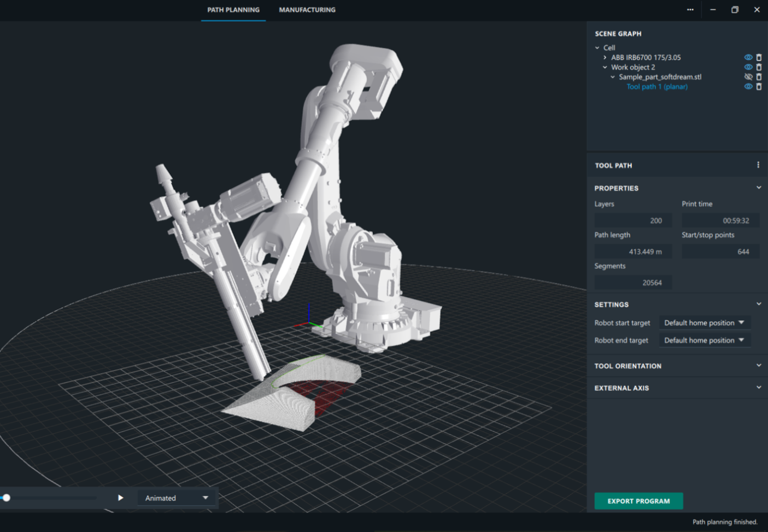
Task: Expand the ABB IRB6700 175/3.05 tree node
Action: point(606,57)
